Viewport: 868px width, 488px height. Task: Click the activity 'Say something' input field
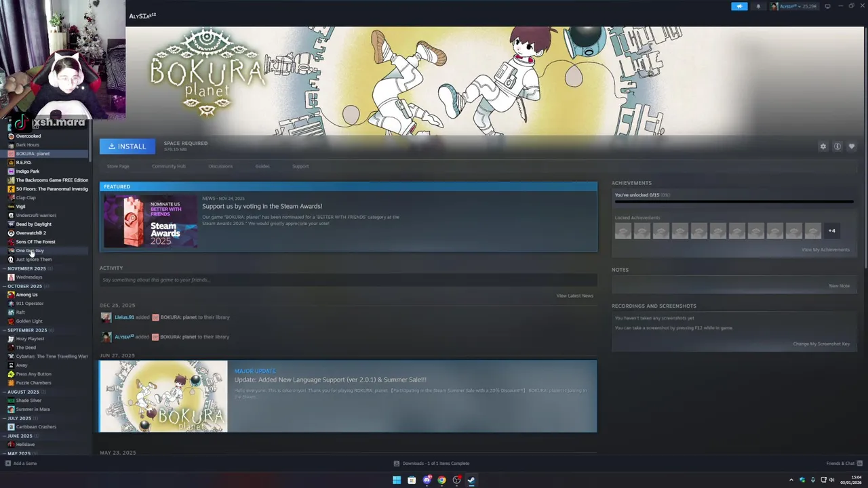pyautogui.click(x=348, y=280)
